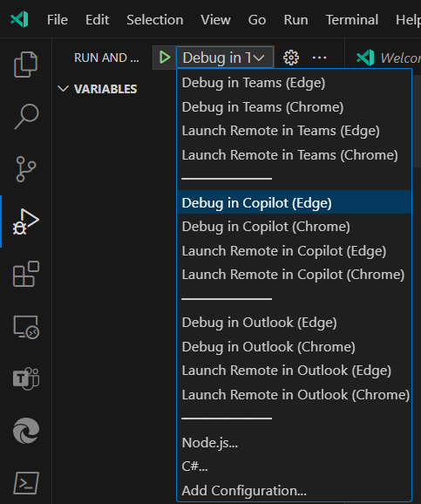421x504 pixels.
Task: Choose Launch Remote in Teams (Edge)
Action: point(294,131)
